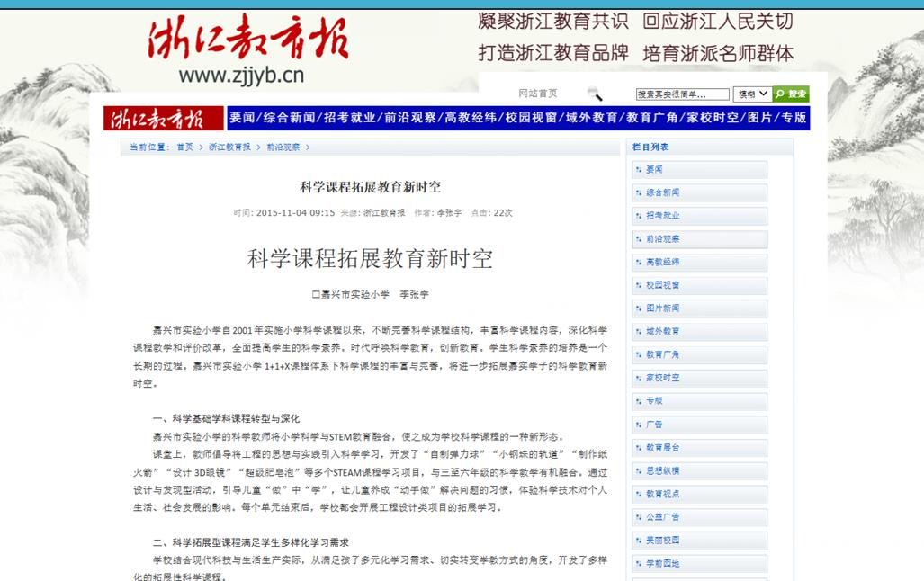Go to 浙江教育报 in the breadcrumb trail
Screen dimensions: 924x581
point(229,147)
